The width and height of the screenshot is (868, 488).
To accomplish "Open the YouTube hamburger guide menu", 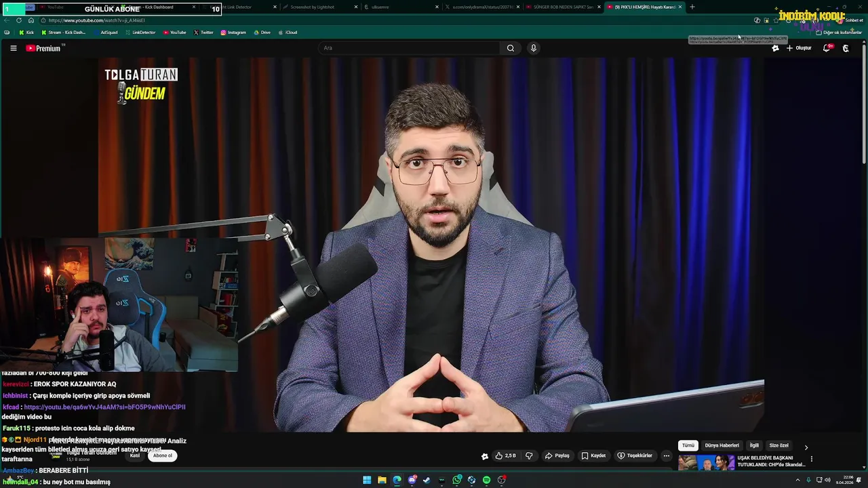I will pyautogui.click(x=13, y=48).
